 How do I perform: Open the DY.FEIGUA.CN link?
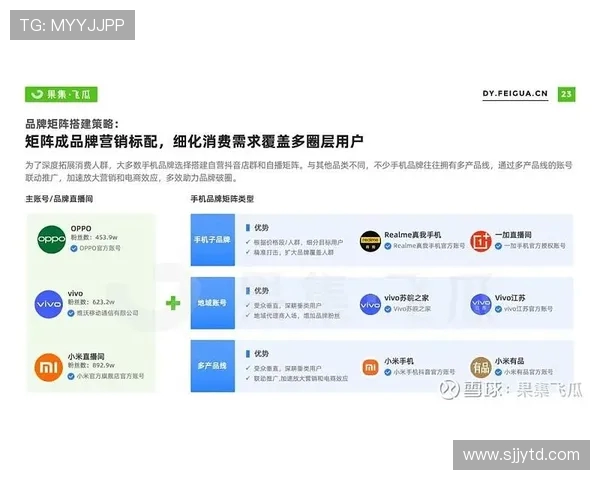pyautogui.click(x=515, y=94)
